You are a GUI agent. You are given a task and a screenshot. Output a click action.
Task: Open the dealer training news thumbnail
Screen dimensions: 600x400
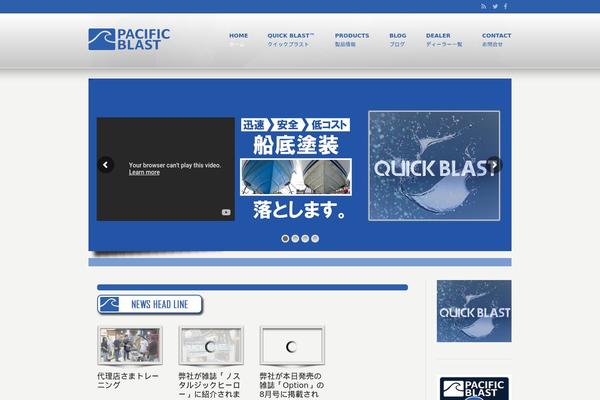[130, 345]
